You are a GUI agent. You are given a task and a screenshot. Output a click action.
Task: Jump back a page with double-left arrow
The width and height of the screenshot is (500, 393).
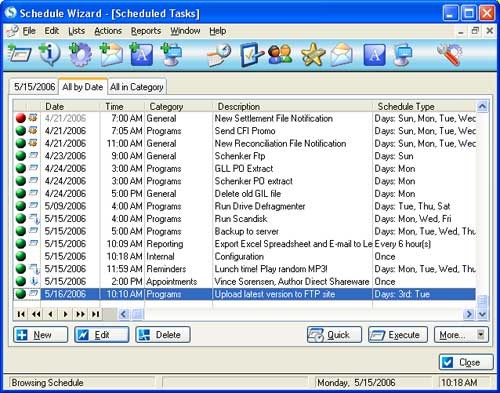tap(36, 314)
